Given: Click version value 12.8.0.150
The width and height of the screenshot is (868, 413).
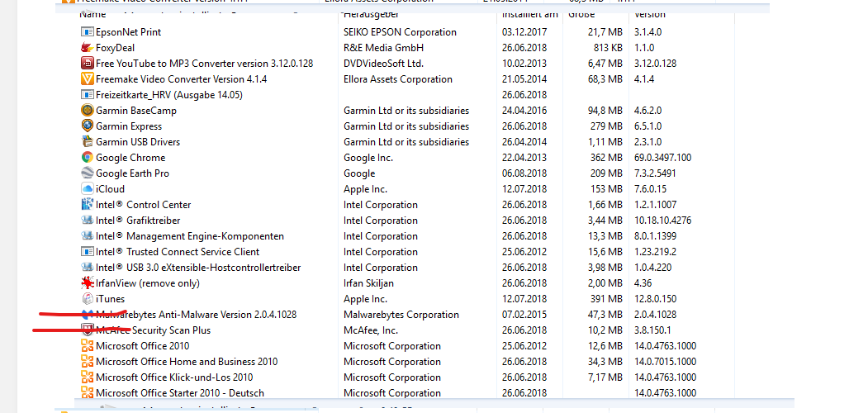Looking at the screenshot, I should [656, 299].
